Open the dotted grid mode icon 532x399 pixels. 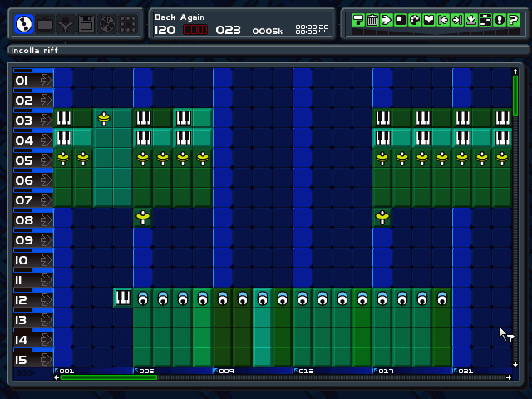pyautogui.click(x=128, y=24)
